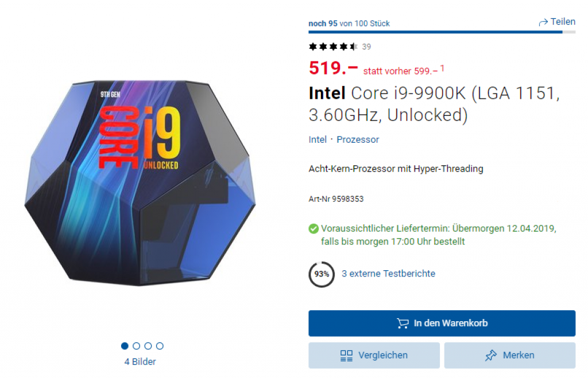Viewport: 588px width, 378px height.
Task: Click the share arrow icon
Action: [543, 22]
